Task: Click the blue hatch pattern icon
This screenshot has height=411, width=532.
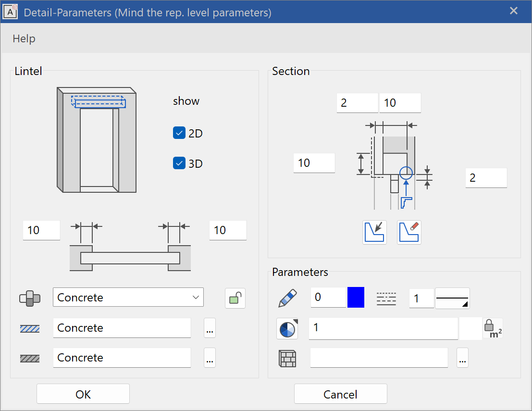Action: click(30, 328)
